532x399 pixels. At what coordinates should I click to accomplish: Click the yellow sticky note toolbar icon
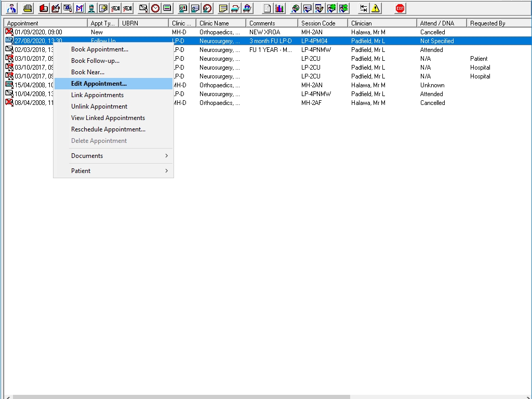(x=223, y=8)
